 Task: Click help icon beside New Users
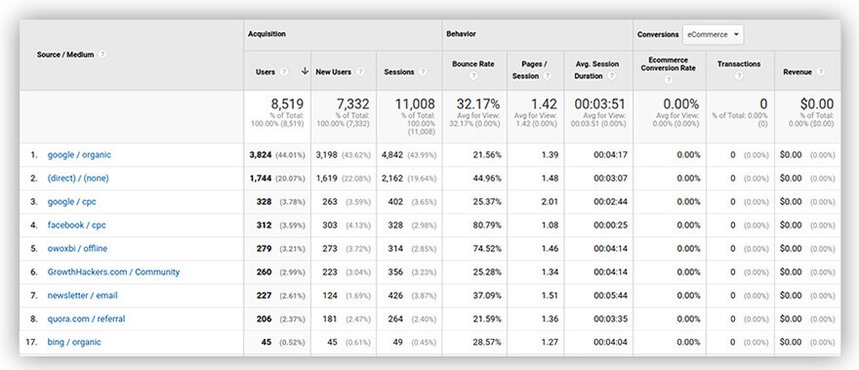tap(360, 72)
